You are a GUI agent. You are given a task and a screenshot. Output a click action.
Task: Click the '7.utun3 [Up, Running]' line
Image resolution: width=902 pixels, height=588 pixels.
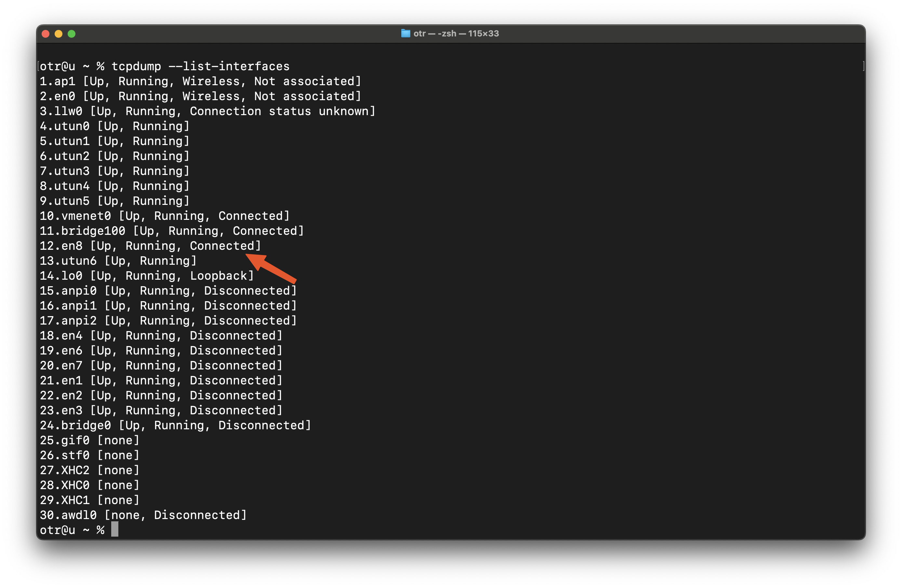114,171
